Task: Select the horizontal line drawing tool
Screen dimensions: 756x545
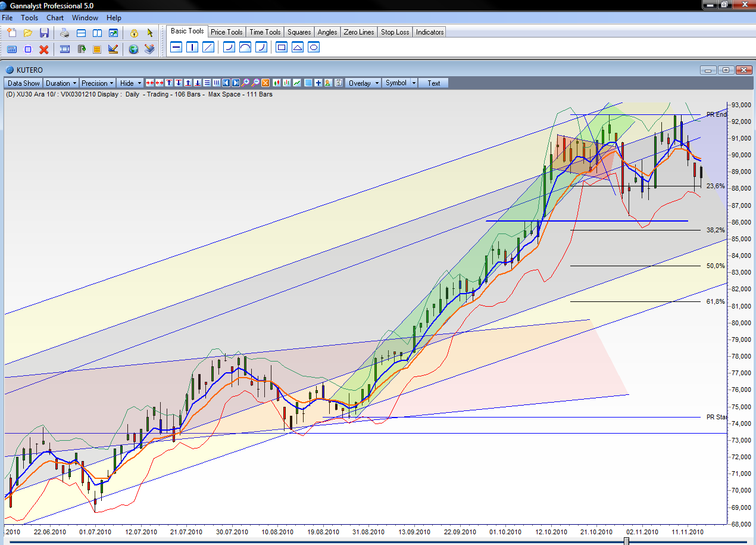Action: pos(176,47)
